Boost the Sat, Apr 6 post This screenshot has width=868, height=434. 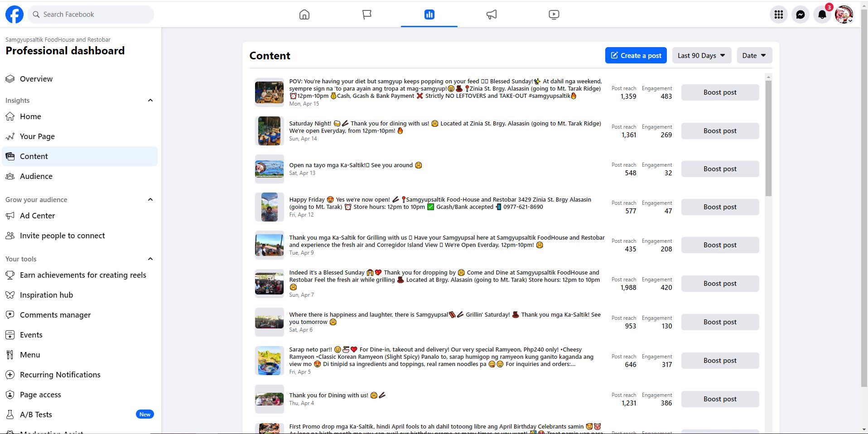720,322
